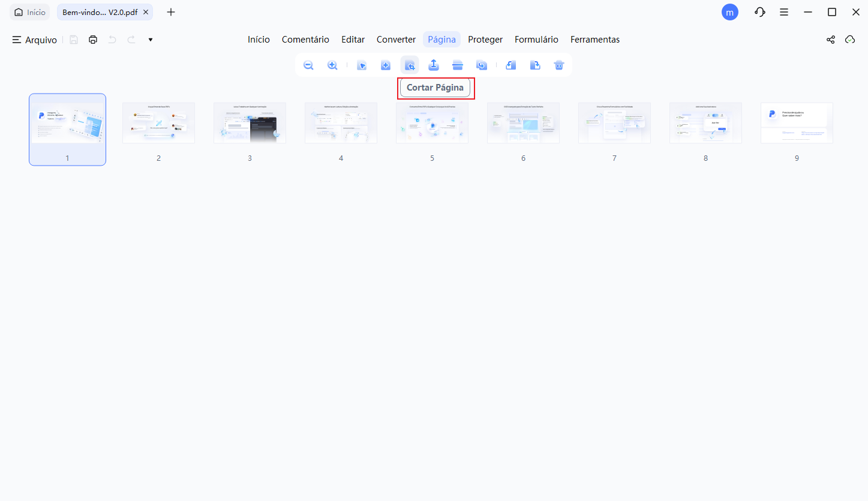Viewport: 868px width, 501px height.
Task: Select page 5 thumbnail
Action: tap(432, 123)
